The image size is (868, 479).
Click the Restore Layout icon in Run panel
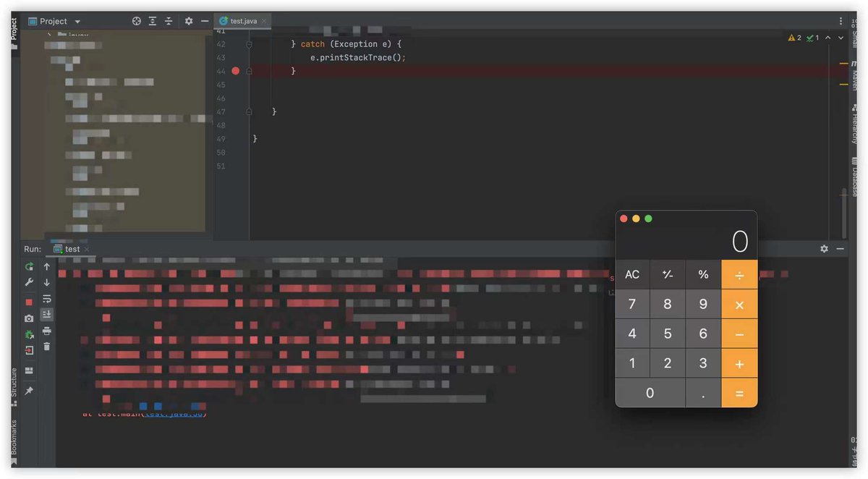[29, 370]
